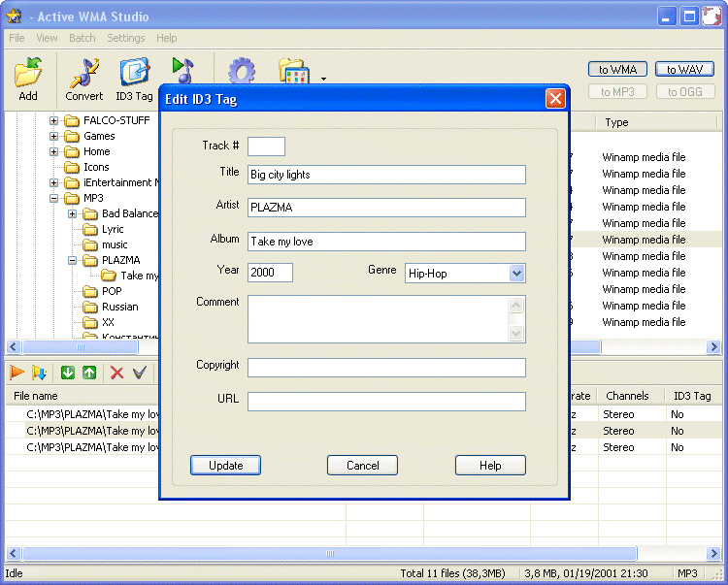Open the Help menu

[x=166, y=38]
